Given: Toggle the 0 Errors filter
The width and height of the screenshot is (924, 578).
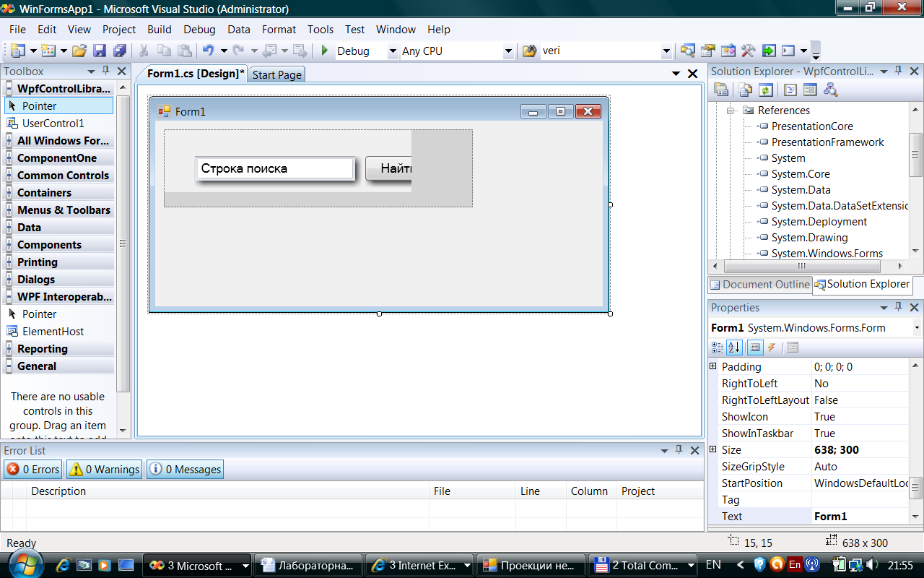Looking at the screenshot, I should point(33,470).
